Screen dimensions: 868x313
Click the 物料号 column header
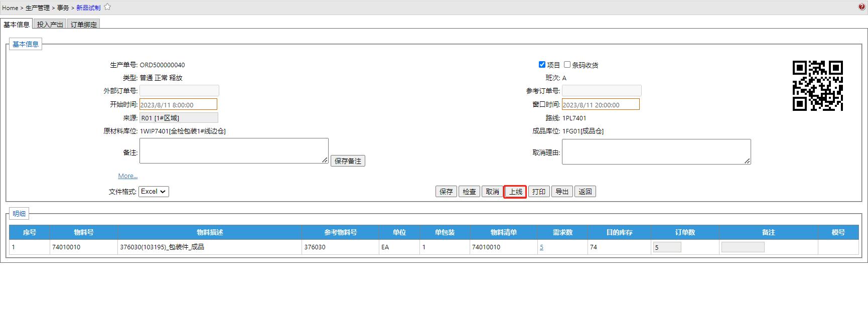(84, 232)
